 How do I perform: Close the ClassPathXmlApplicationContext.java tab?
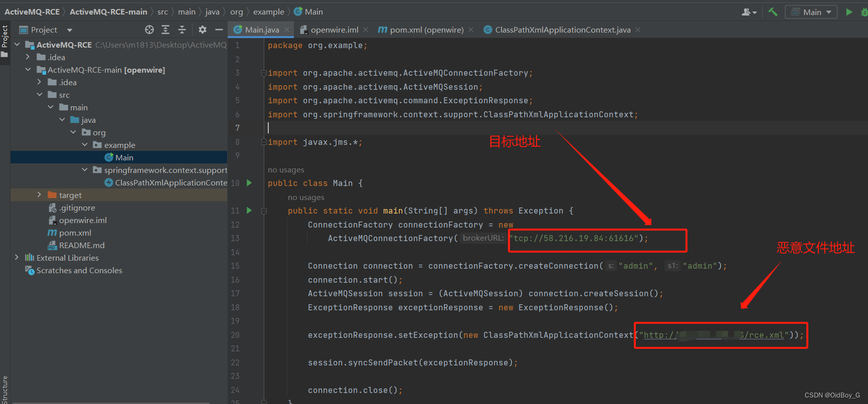coord(638,30)
